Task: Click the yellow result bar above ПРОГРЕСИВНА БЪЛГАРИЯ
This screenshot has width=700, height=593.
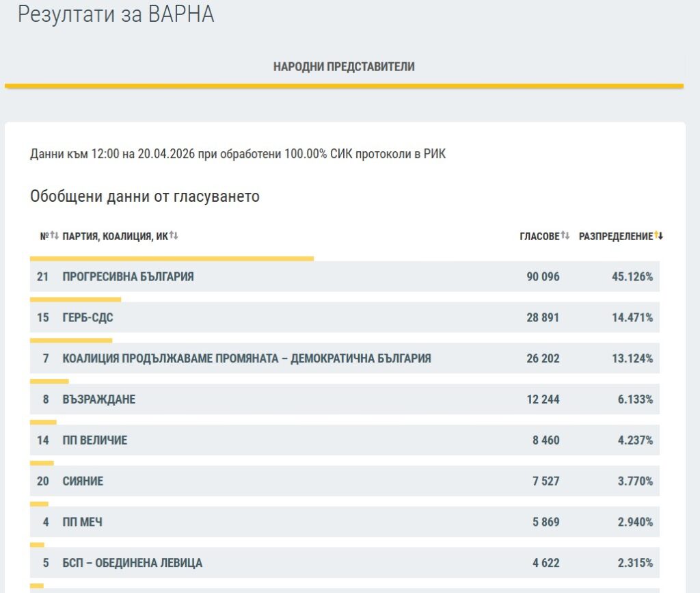Action: click(172, 259)
